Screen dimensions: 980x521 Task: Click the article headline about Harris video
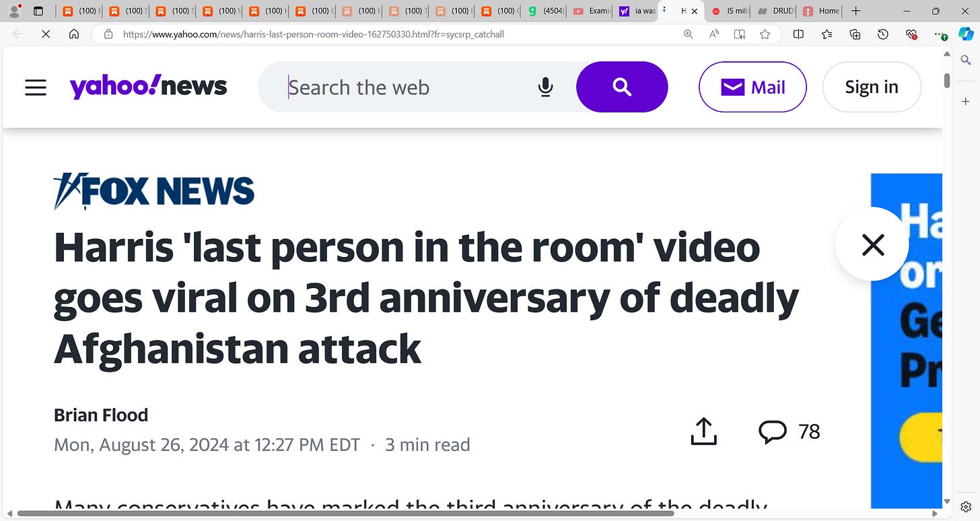(x=426, y=298)
